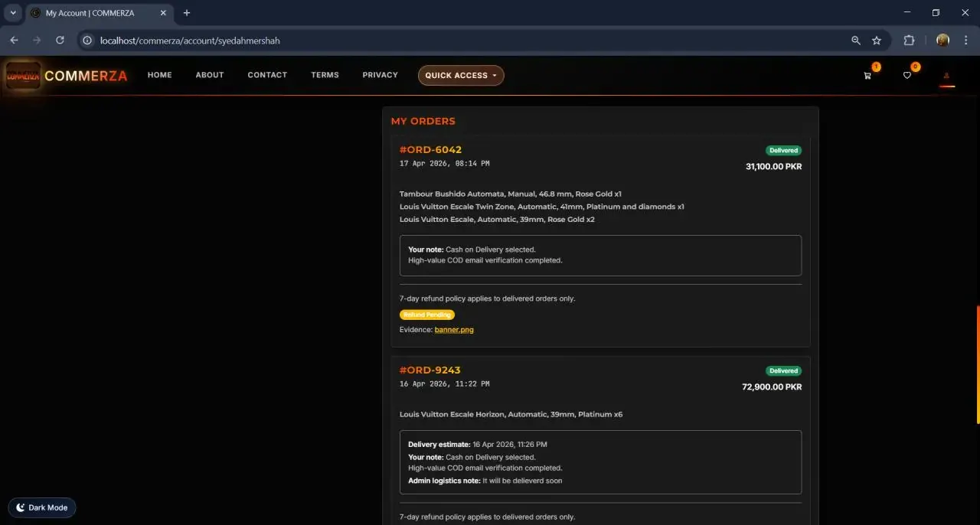Expand the tab search dropdown arrow
This screenshot has width=980, height=525.
pyautogui.click(x=13, y=13)
